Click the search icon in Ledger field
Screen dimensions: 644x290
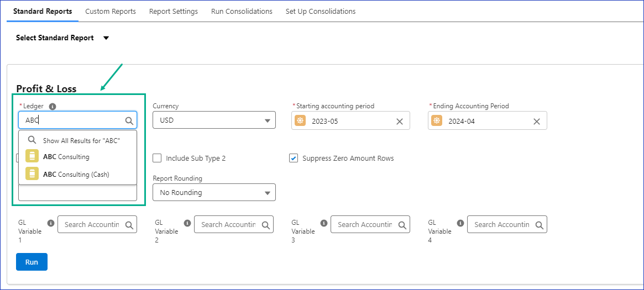129,120
